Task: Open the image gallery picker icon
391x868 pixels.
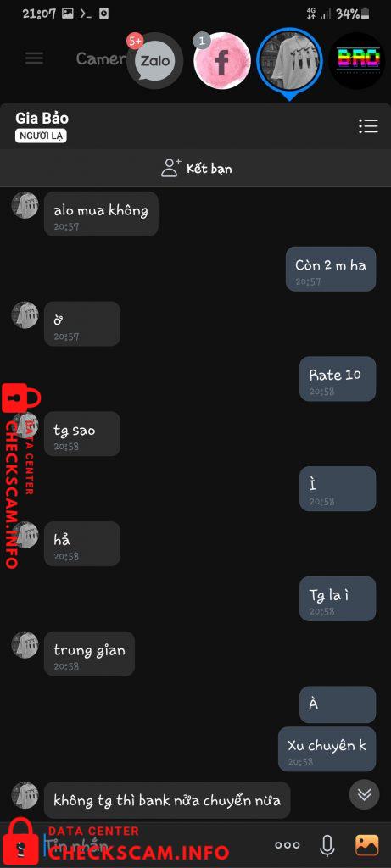Action: 366,845
